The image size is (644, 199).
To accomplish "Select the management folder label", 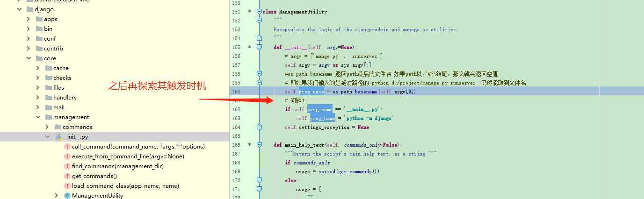I will coord(71,117).
